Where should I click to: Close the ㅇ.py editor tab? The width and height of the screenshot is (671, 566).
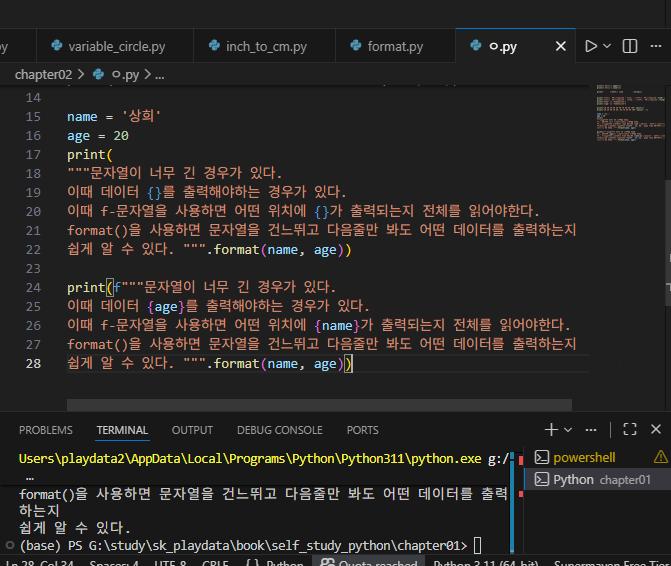pyautogui.click(x=561, y=46)
